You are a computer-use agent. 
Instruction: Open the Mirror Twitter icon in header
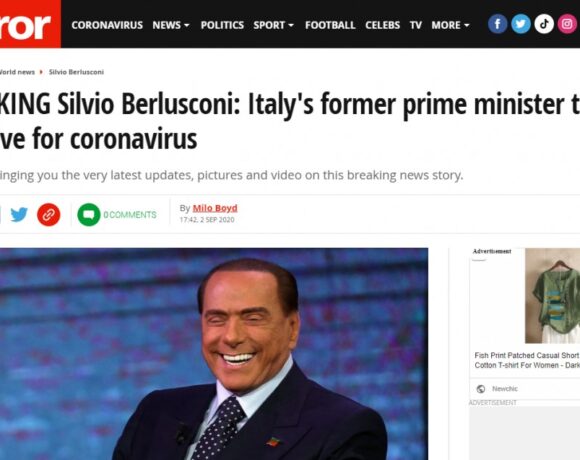[520, 24]
